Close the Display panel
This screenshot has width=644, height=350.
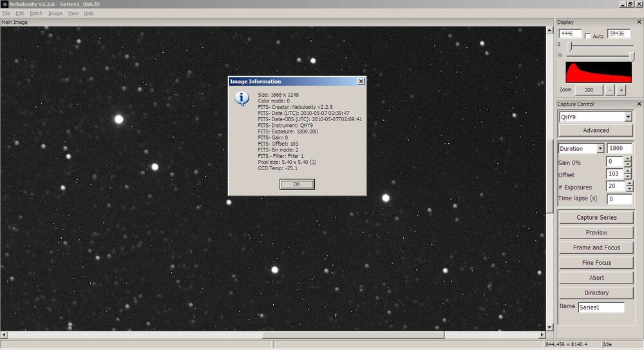point(639,22)
